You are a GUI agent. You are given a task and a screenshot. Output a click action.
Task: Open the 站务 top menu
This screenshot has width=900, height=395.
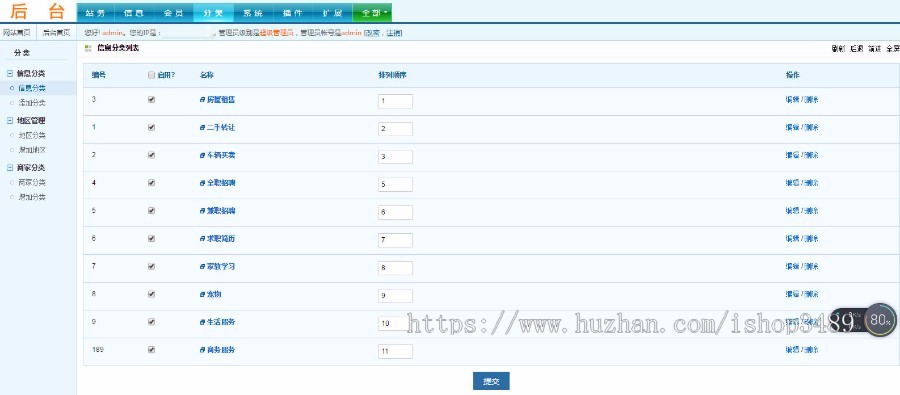(95, 13)
